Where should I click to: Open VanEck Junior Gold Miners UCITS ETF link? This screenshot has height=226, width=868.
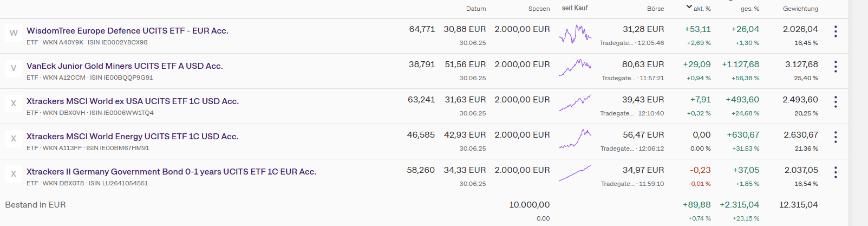[x=125, y=66]
